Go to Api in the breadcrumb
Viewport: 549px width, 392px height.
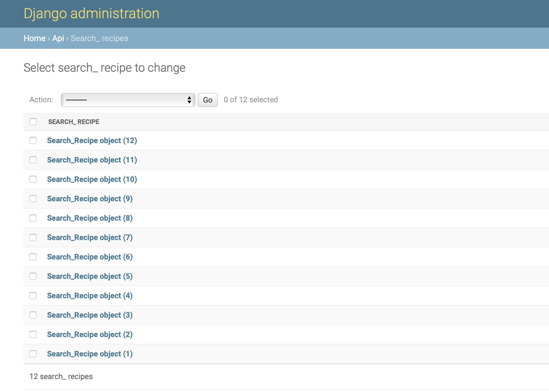point(58,38)
